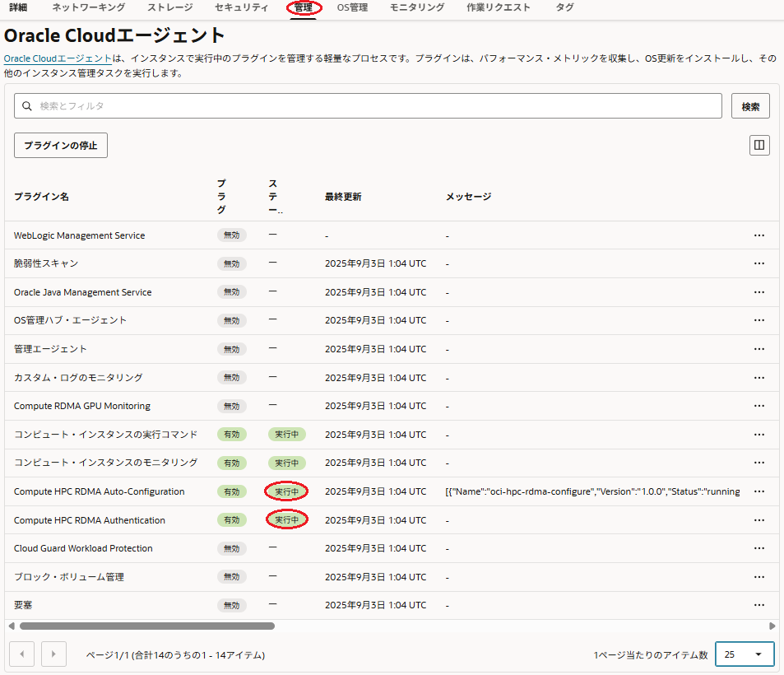Click the next page arrow button

coord(53,654)
